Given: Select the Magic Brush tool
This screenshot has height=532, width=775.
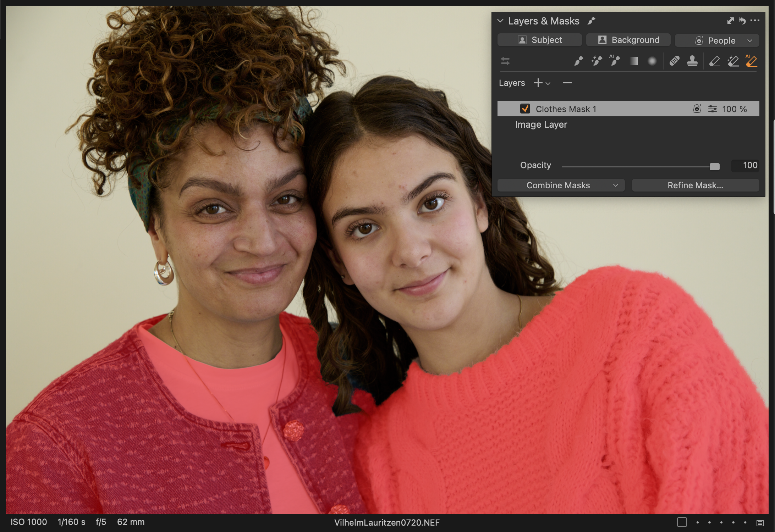Looking at the screenshot, I should point(597,61).
